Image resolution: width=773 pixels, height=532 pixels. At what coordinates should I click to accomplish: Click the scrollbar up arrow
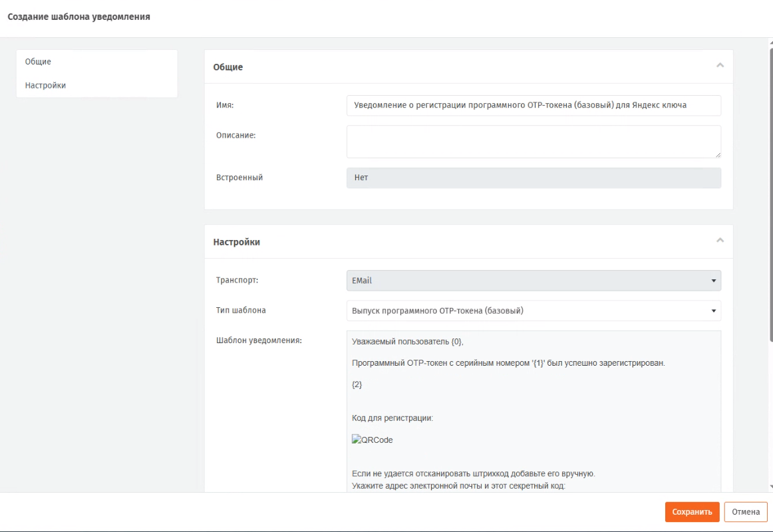pyautogui.click(x=770, y=43)
